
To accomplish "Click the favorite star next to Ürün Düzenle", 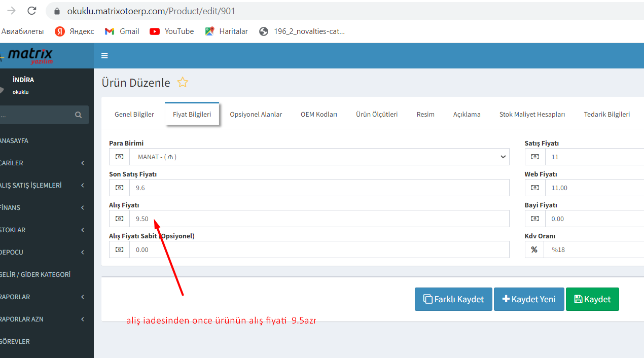I will (x=183, y=83).
